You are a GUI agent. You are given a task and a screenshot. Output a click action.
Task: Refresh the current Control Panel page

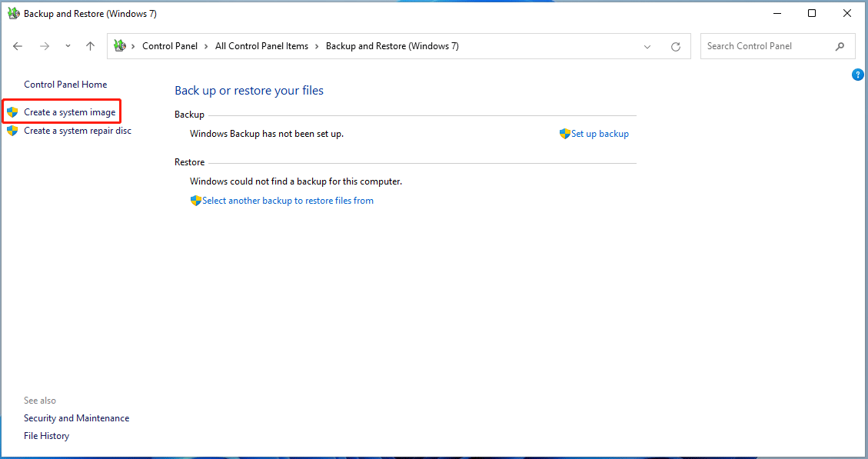point(675,46)
